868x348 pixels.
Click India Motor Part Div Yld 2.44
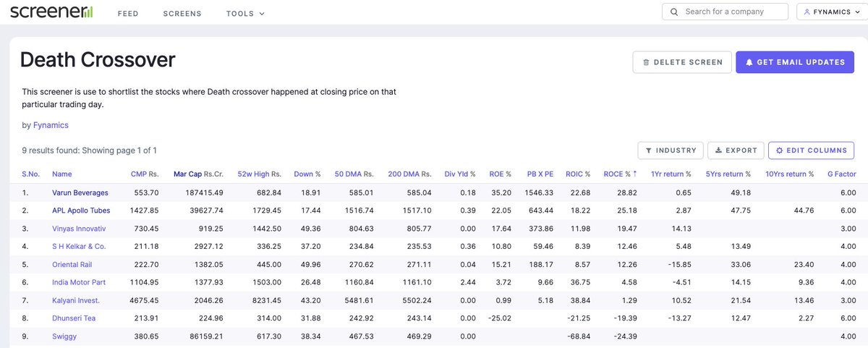pos(467,282)
